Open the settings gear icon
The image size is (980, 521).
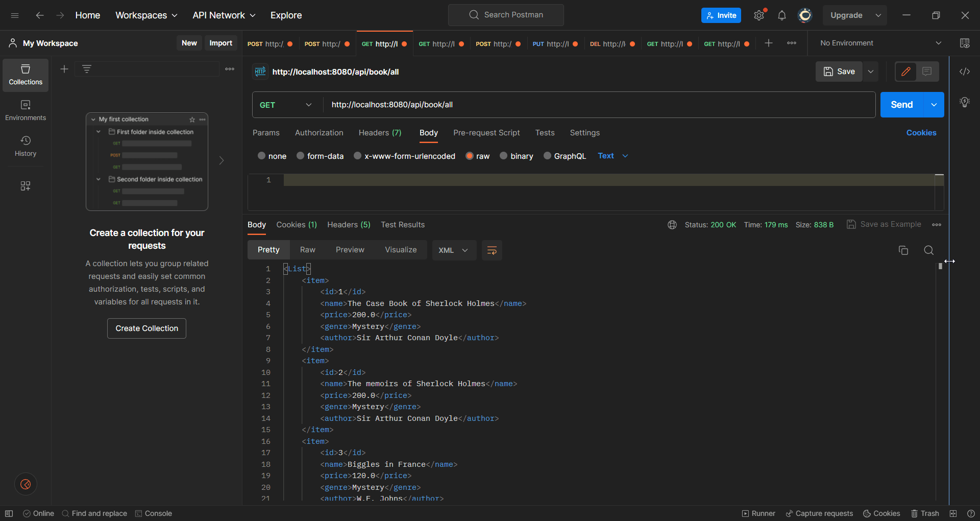point(759,15)
